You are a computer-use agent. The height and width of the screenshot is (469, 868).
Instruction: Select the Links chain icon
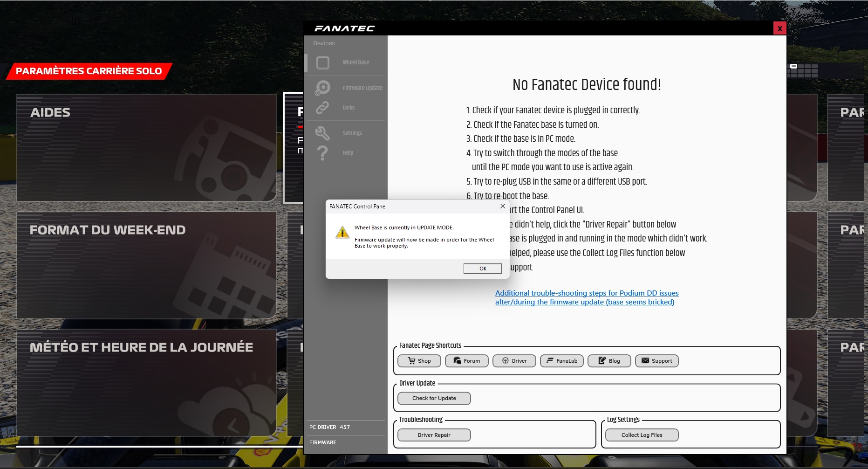pyautogui.click(x=322, y=108)
